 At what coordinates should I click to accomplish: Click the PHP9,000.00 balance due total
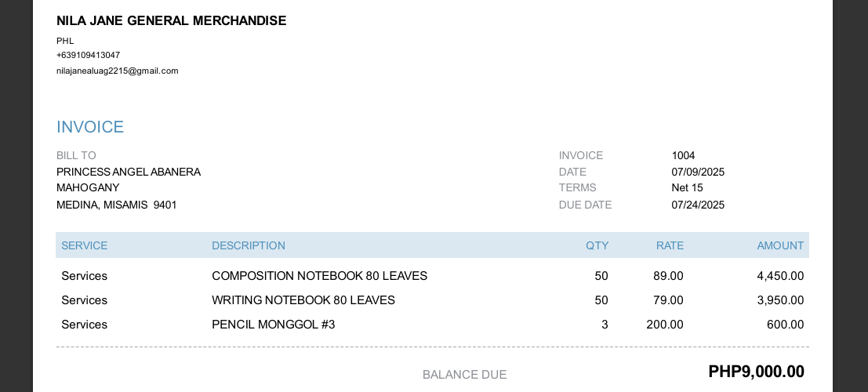coord(756,372)
